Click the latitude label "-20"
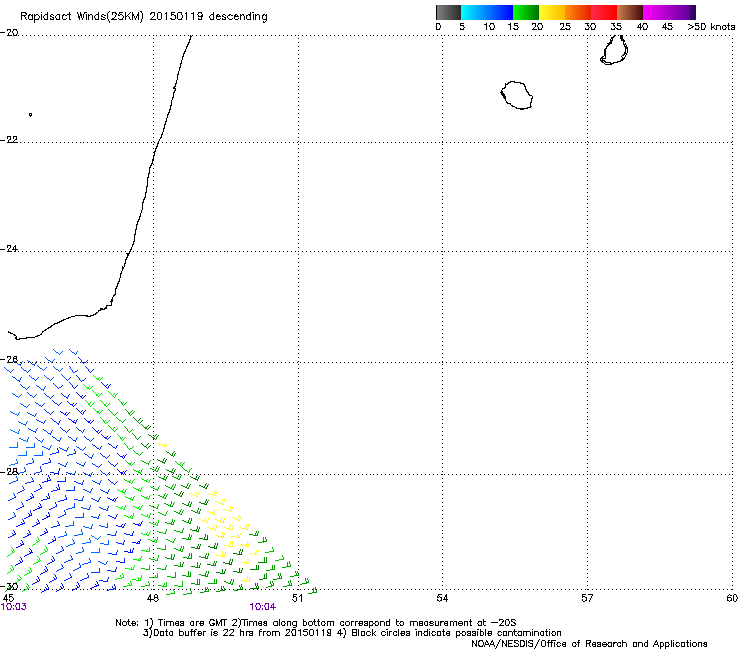This screenshot has width=740, height=650. click(x=9, y=33)
